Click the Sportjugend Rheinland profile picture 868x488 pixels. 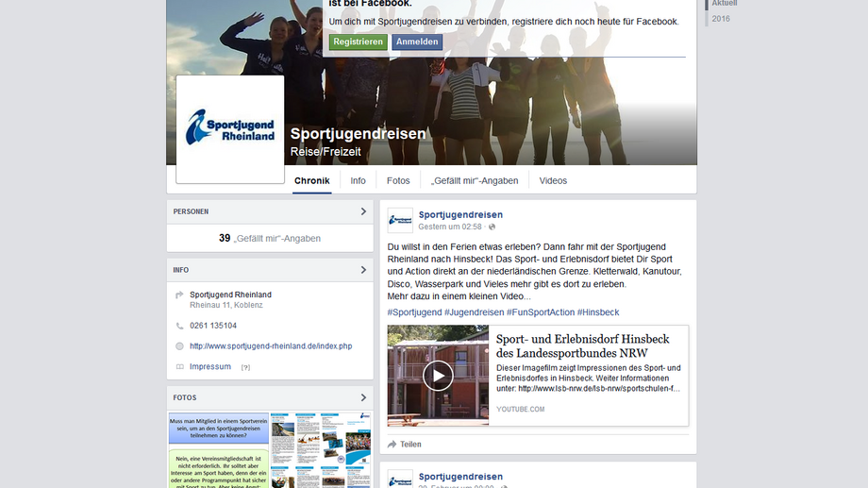point(230,129)
